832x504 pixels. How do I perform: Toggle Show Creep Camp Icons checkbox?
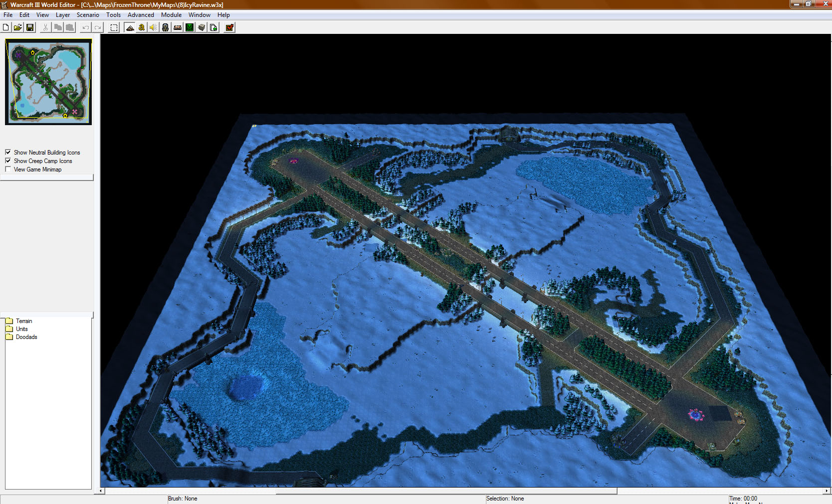[x=8, y=161]
